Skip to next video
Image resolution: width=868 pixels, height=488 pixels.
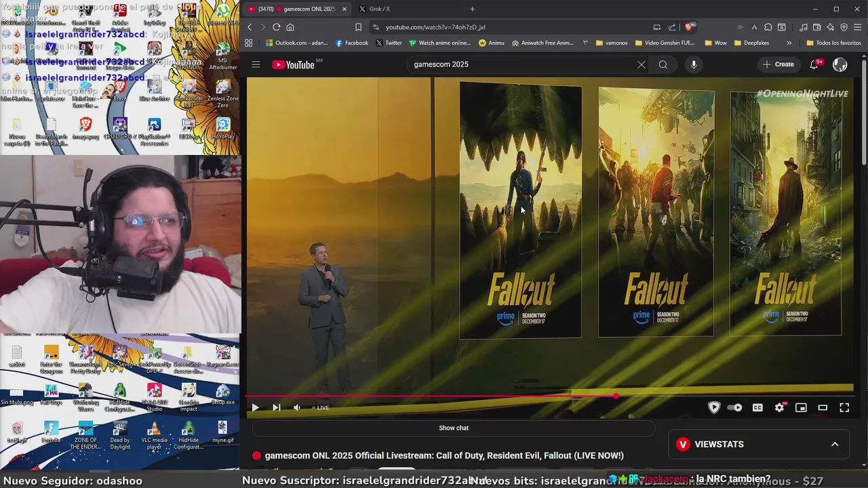click(x=276, y=407)
